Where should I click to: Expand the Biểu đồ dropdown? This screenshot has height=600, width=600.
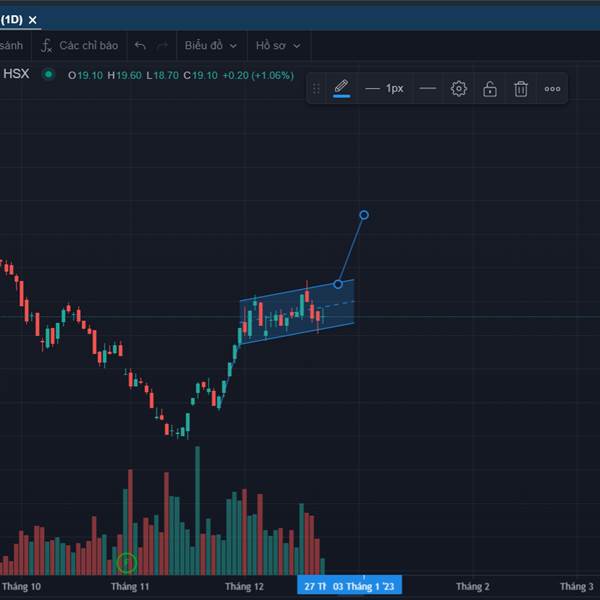point(210,46)
